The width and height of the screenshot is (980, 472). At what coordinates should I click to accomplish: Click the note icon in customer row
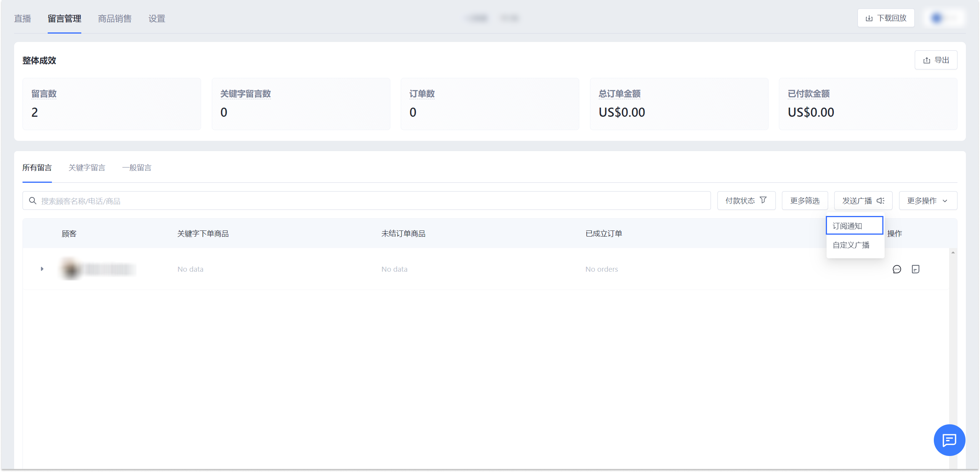coord(916,269)
